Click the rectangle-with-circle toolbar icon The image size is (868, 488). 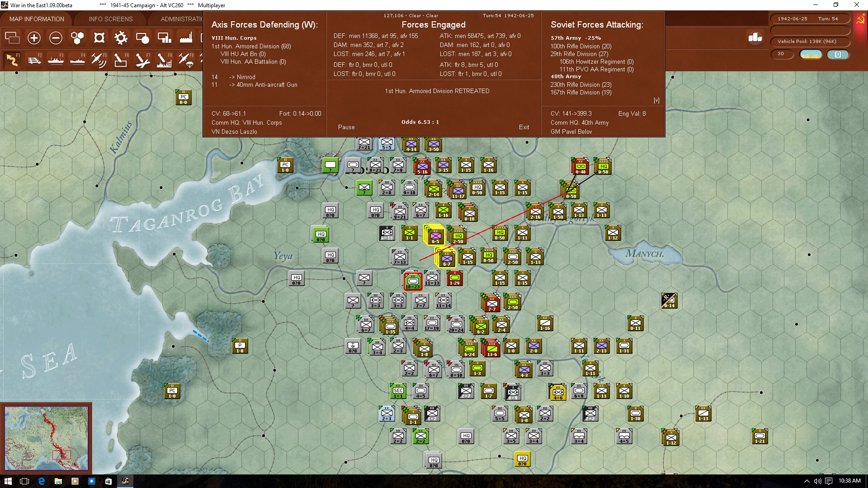tap(142, 38)
